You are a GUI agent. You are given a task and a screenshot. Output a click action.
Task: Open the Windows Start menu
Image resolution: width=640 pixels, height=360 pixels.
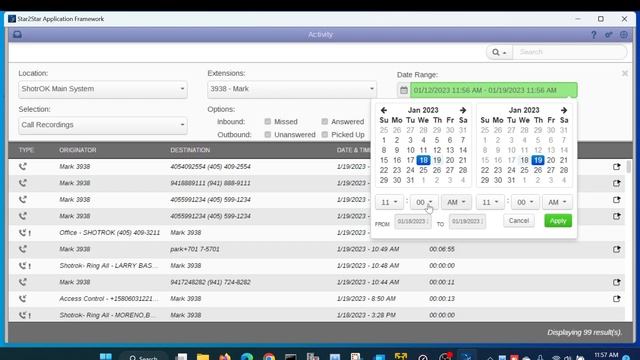click(106, 357)
